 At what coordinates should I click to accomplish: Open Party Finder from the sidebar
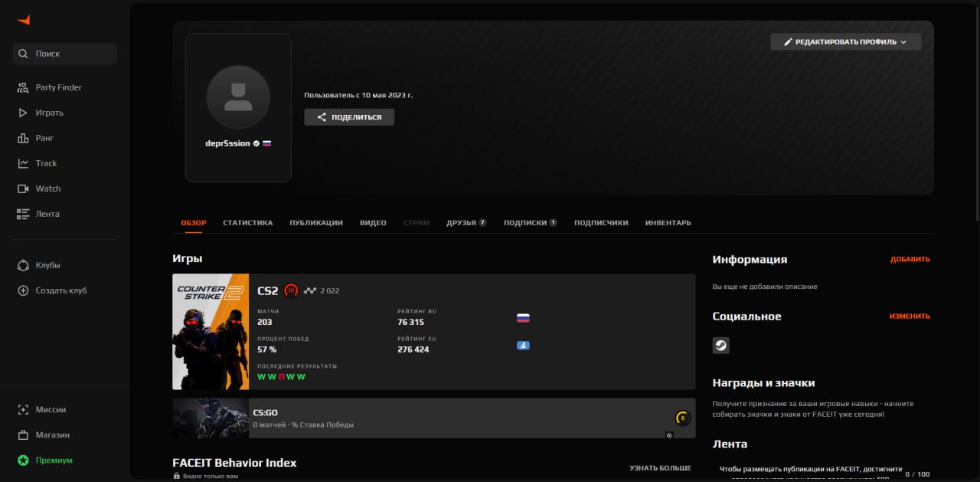(21, 87)
